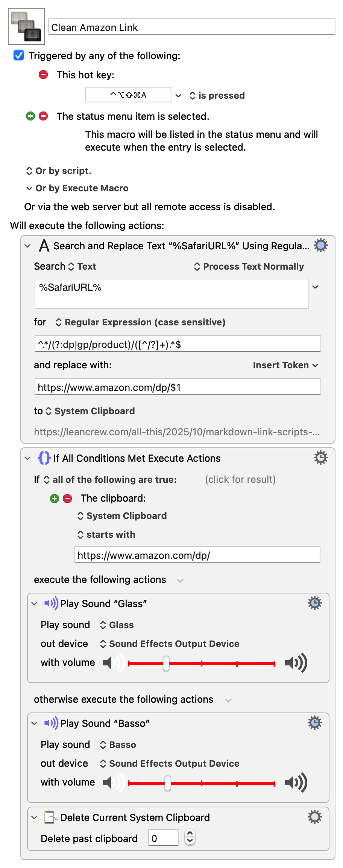343x868 pixels.
Task: Adjust the Glass sound volume slider
Action: pos(166,664)
